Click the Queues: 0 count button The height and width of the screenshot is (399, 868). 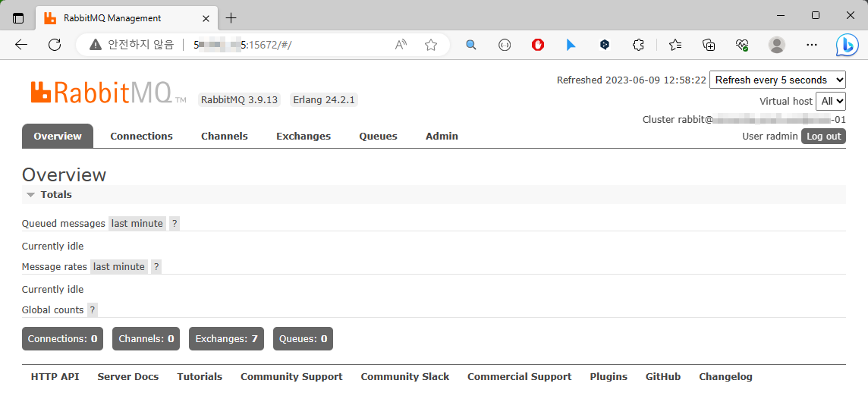click(303, 338)
